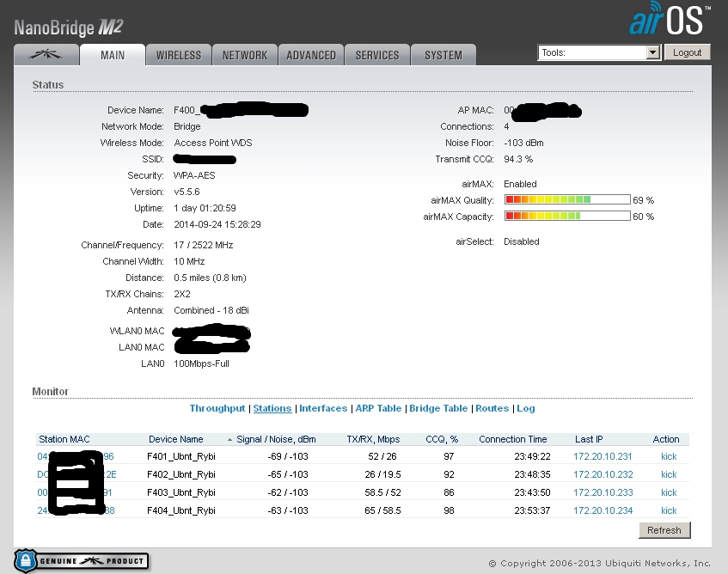Open the WIRELESS tab
This screenshot has height=574, width=728.
click(x=178, y=55)
